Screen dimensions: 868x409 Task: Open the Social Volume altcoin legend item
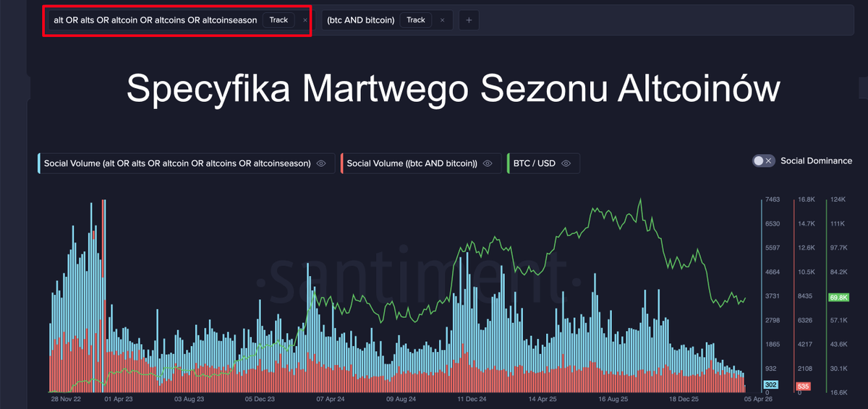[x=177, y=163]
